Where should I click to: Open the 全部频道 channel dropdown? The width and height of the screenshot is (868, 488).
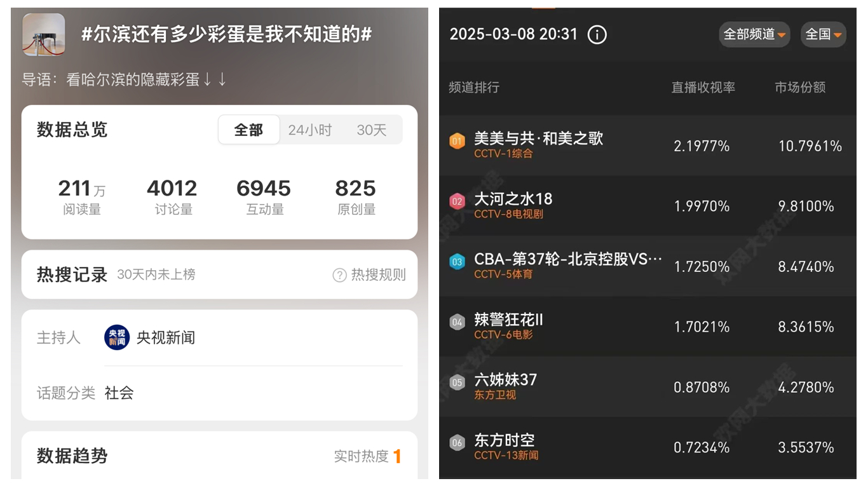click(x=754, y=34)
